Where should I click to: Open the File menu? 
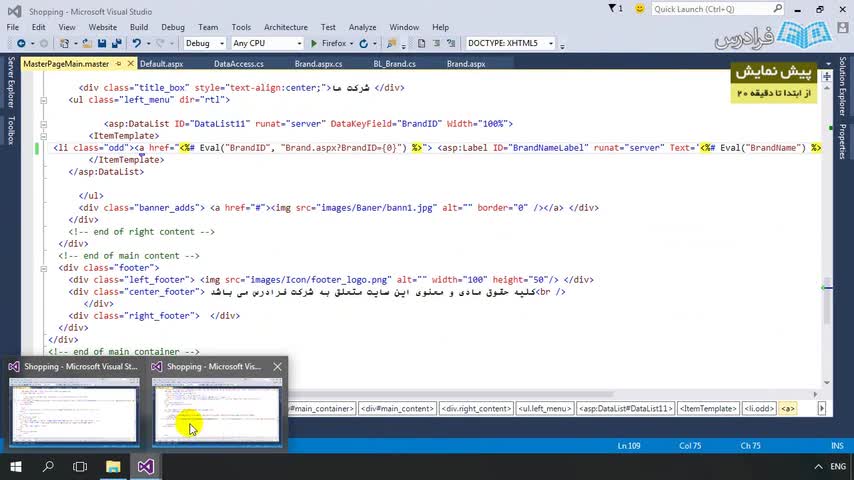click(x=13, y=27)
